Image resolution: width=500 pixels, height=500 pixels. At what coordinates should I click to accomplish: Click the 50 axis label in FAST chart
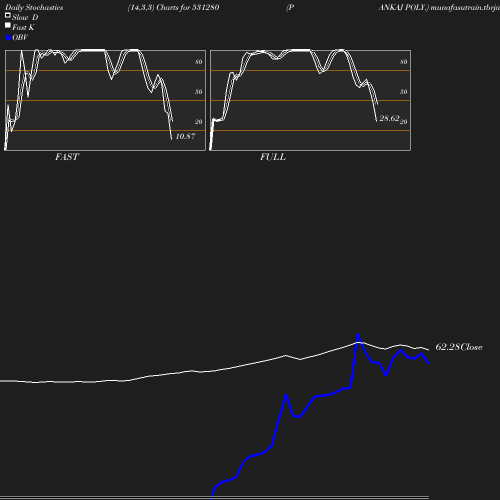[199, 92]
